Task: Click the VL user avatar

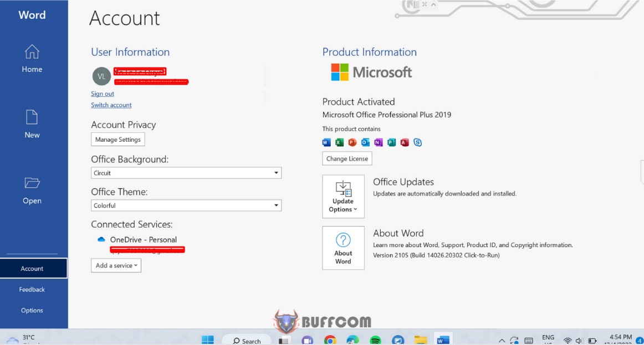Action: (101, 76)
